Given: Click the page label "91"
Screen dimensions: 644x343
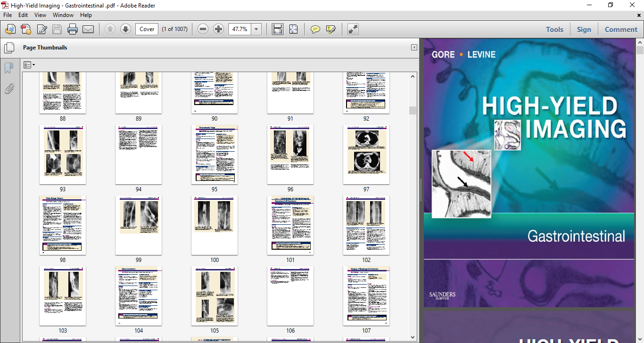Looking at the screenshot, I should pyautogui.click(x=290, y=119).
